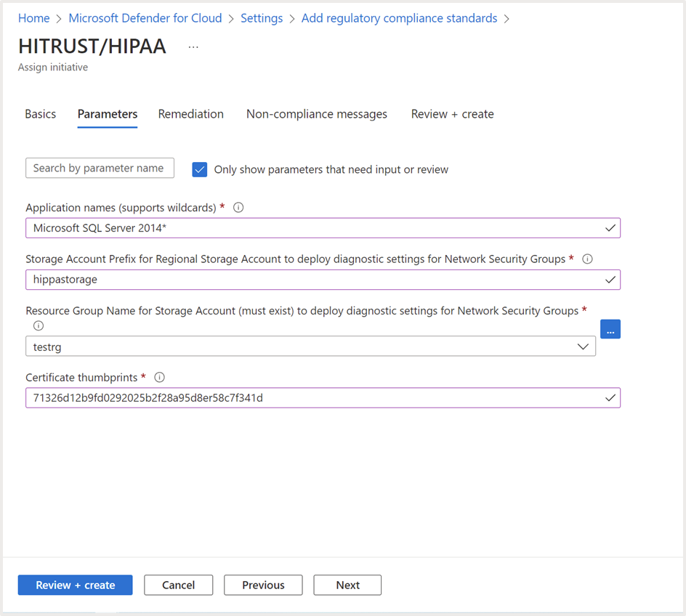The image size is (686, 616).
Task: Click info icon beside Certificate thumbprints label
Action: click(160, 377)
